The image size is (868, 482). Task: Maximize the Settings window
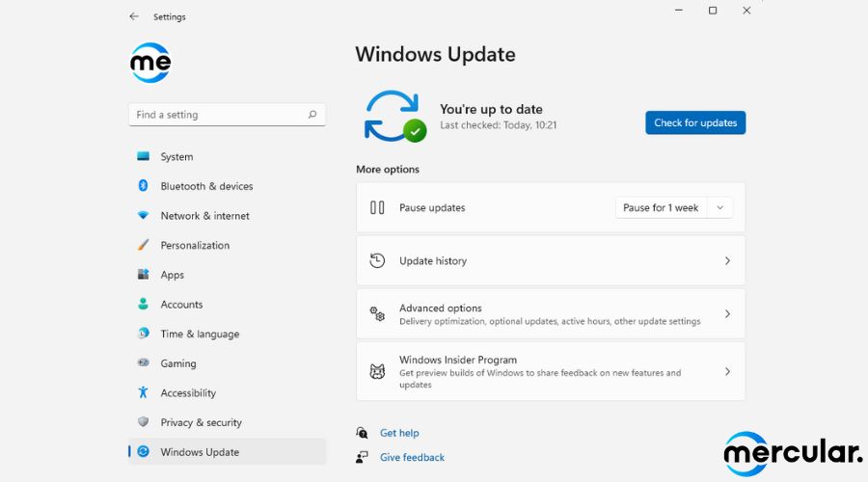713,10
